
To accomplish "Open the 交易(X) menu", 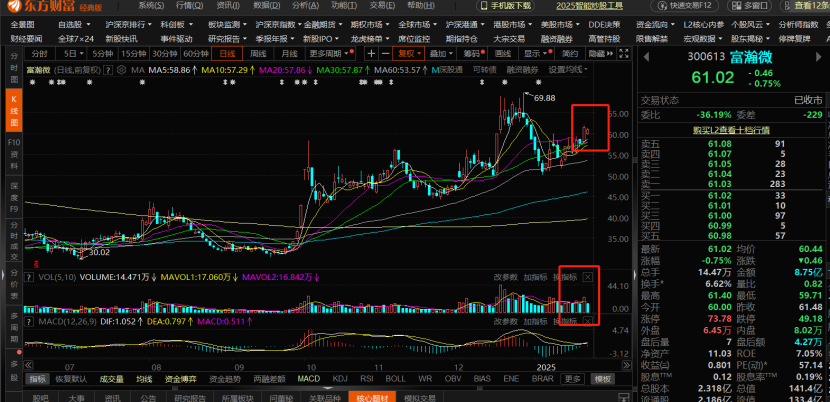I will [x=384, y=5].
